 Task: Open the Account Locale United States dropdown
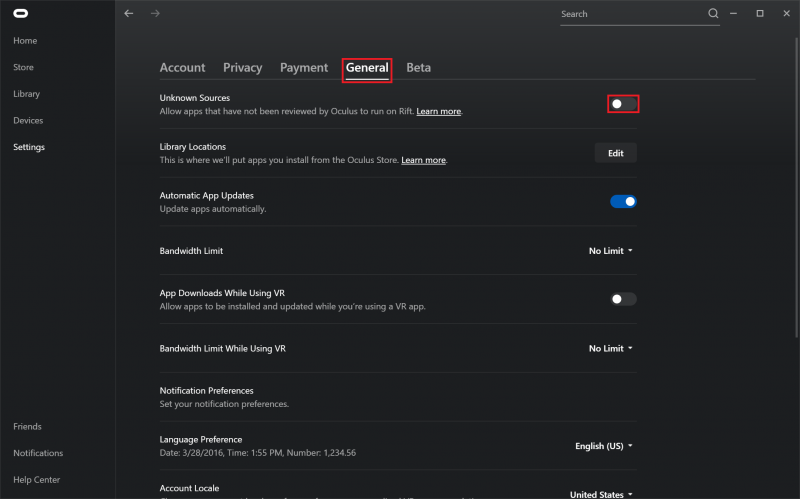[x=601, y=494]
